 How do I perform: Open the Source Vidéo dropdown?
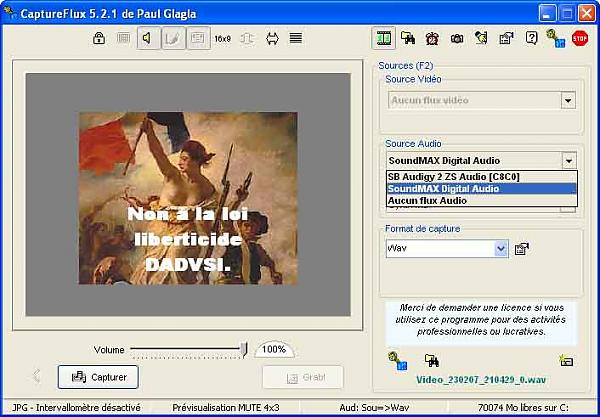[x=568, y=100]
